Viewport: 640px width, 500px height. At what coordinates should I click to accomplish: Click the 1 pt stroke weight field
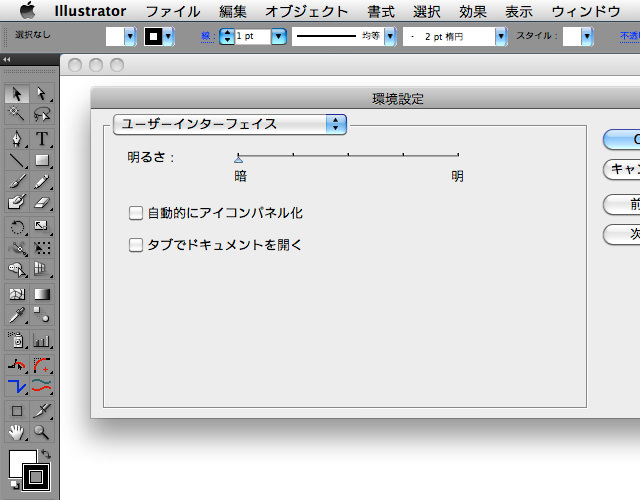click(253, 36)
